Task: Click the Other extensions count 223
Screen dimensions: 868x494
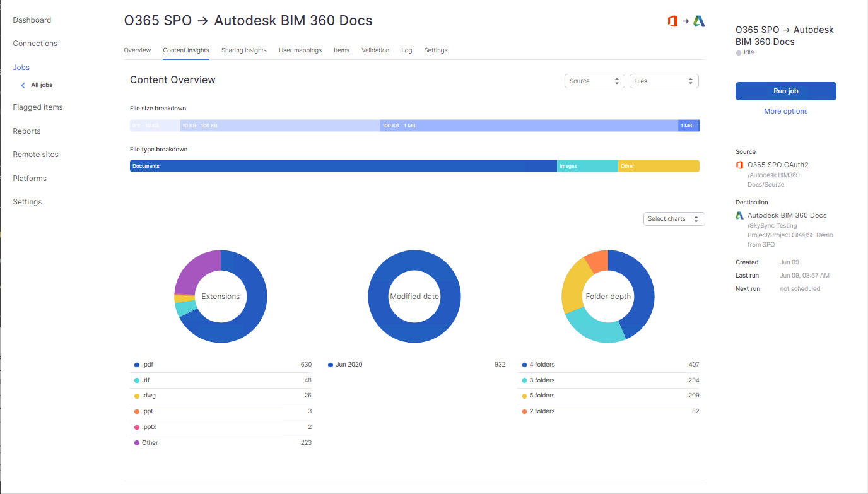Action: coord(306,443)
